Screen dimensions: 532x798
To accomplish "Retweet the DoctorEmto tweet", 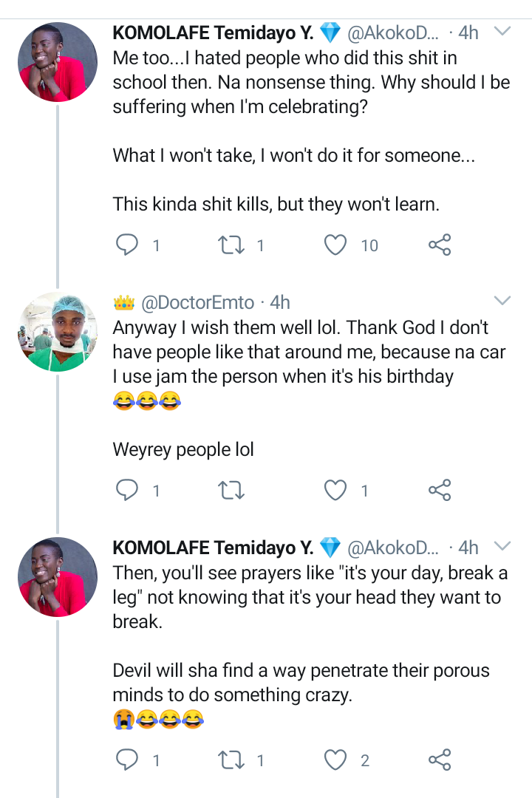I will click(231, 490).
